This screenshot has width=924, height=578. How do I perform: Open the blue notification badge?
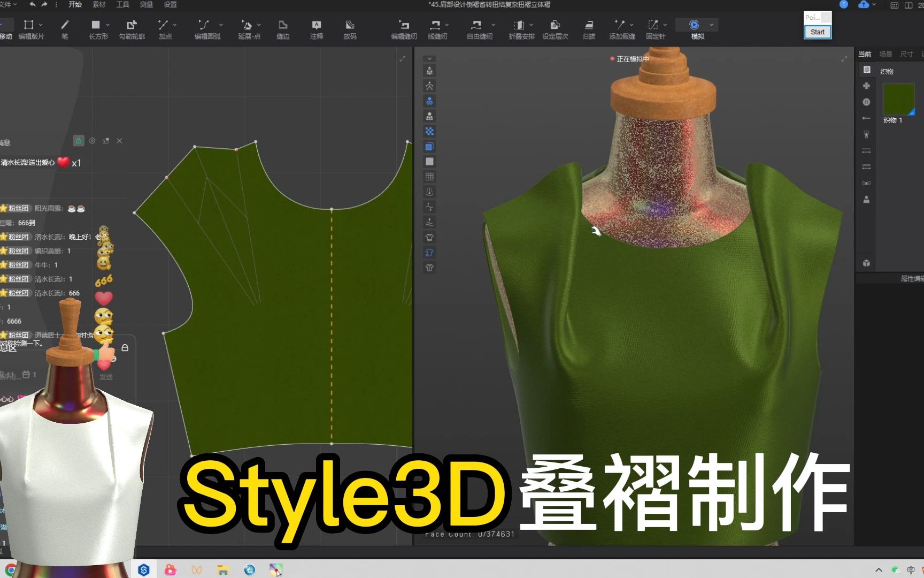click(844, 4)
